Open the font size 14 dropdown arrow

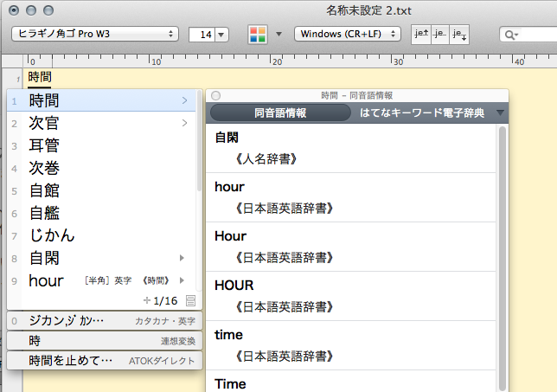221,35
